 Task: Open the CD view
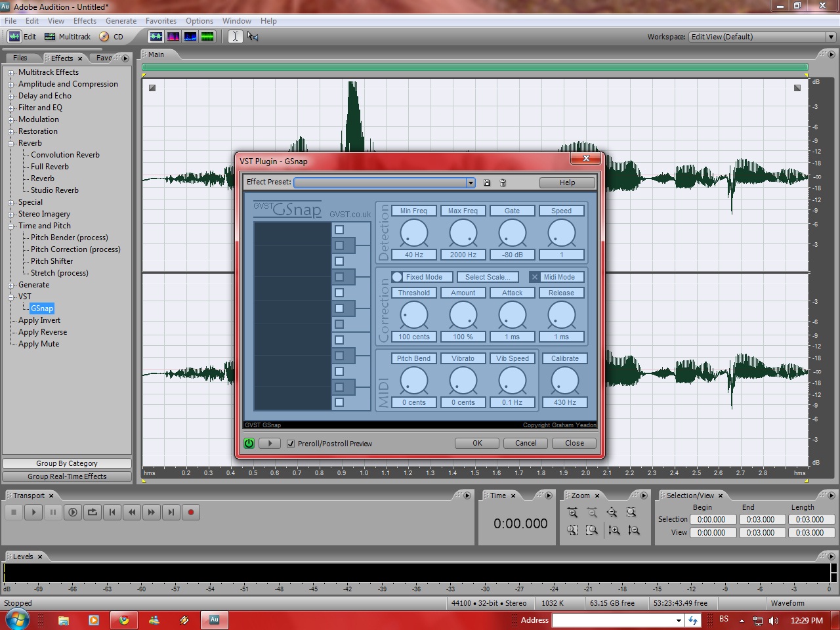112,37
